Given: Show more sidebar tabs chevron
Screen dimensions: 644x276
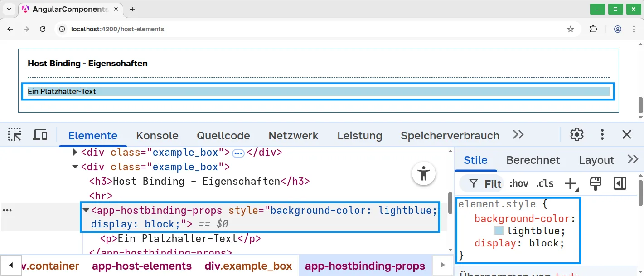Looking at the screenshot, I should [x=633, y=159].
